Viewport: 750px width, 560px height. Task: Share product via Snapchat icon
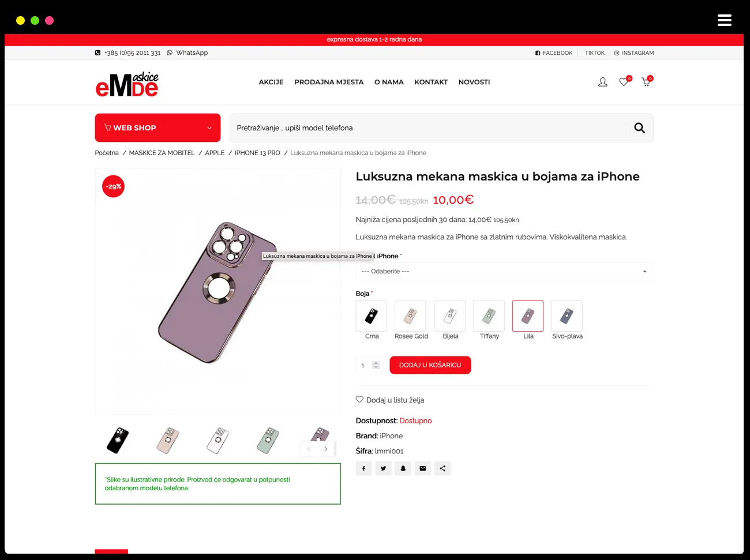click(403, 468)
